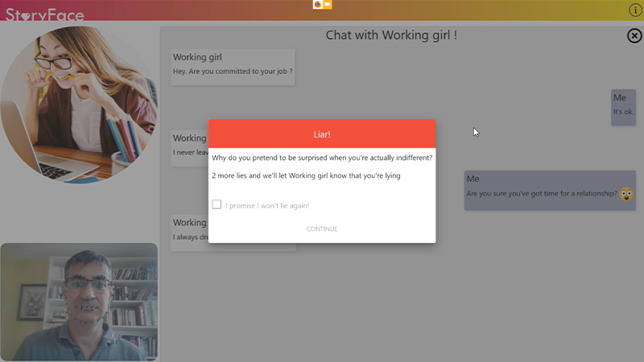Viewport: 644px width, 362px height.
Task: Close the chat with the X icon
Action: 634,35
